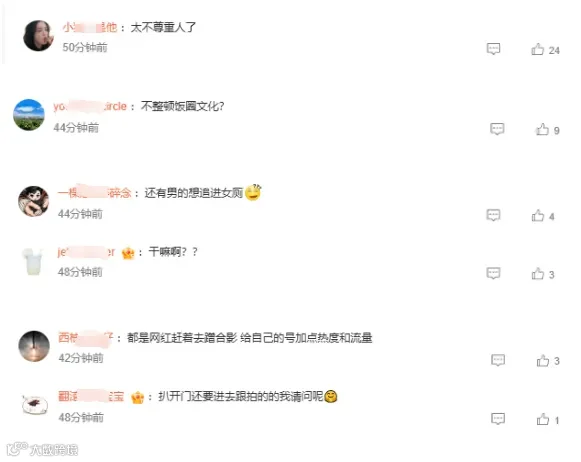Reply to the comment 干嘛啊??
The height and width of the screenshot is (462, 581).
pyautogui.click(x=493, y=273)
